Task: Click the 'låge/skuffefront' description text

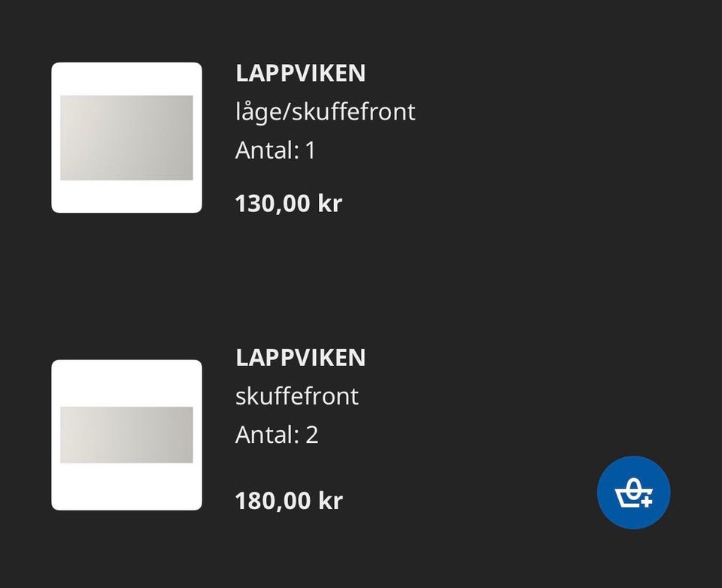Action: (x=325, y=112)
